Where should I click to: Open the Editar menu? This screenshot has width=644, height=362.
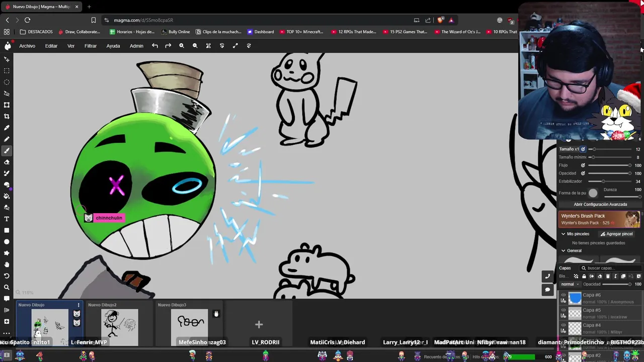(x=51, y=46)
